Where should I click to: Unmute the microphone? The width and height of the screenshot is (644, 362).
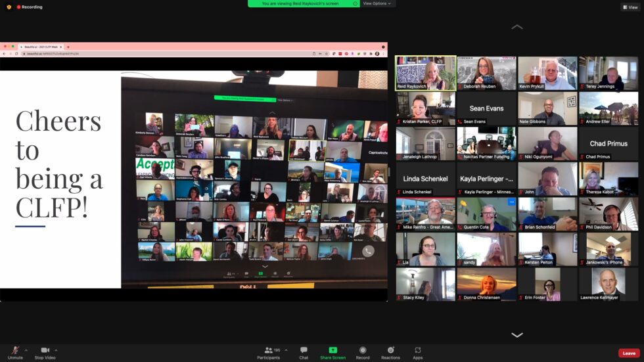coord(15,351)
